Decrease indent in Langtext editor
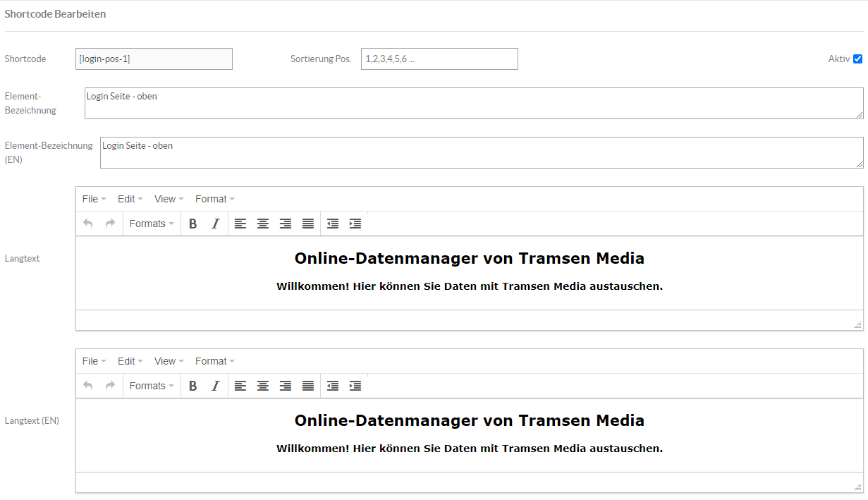The image size is (868, 500). 333,224
